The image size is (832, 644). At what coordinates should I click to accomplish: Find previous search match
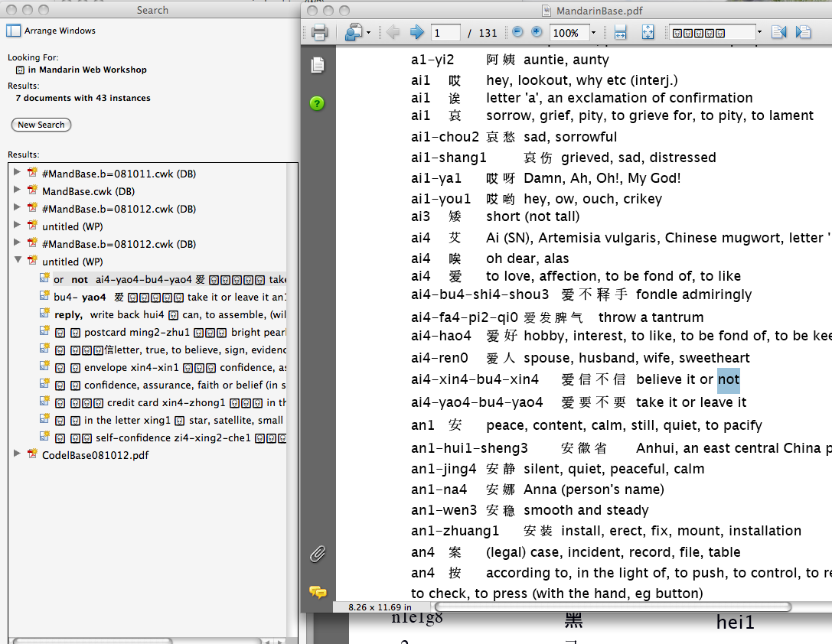click(x=778, y=32)
